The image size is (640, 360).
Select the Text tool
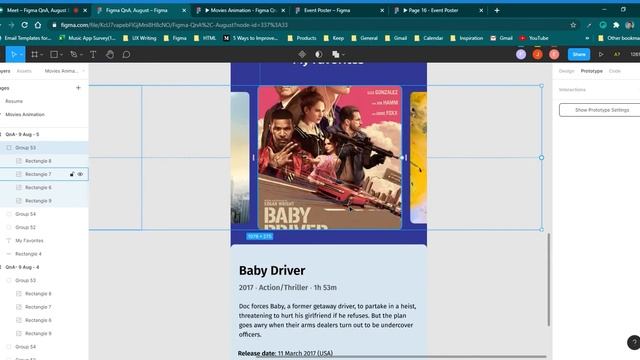click(x=93, y=54)
